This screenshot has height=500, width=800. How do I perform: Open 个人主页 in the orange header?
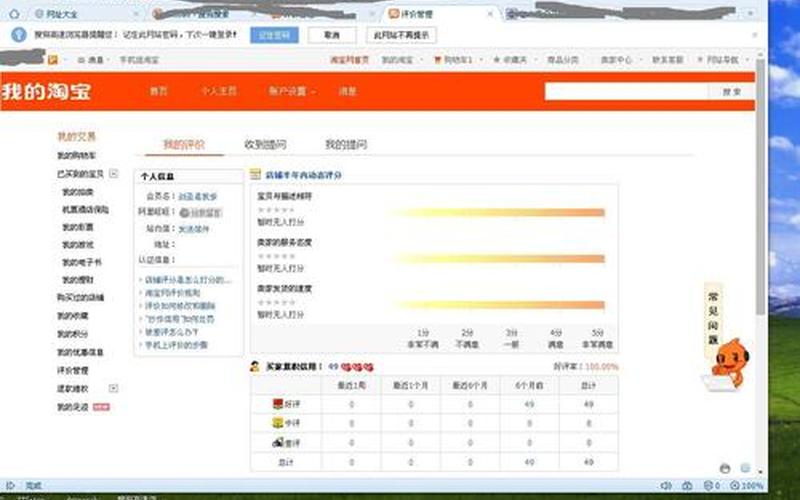[x=218, y=91]
